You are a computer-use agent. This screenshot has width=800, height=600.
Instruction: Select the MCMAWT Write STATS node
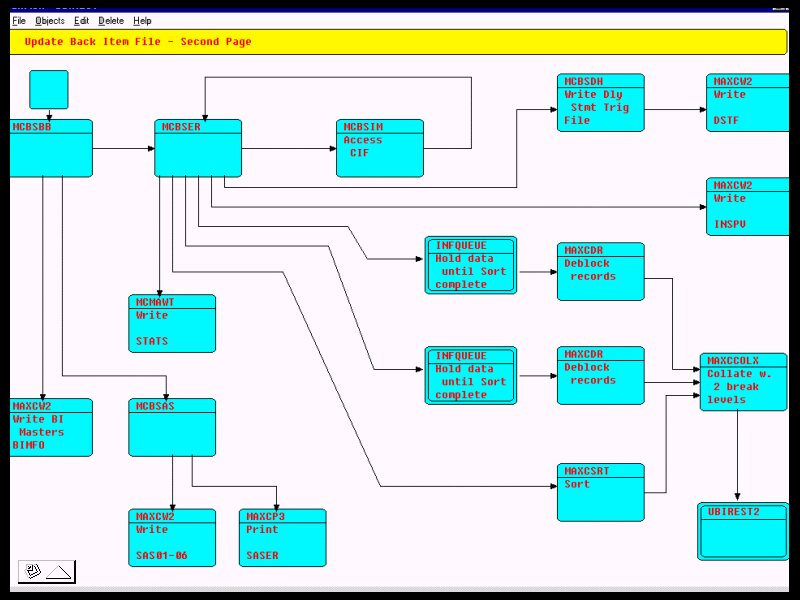(172, 323)
